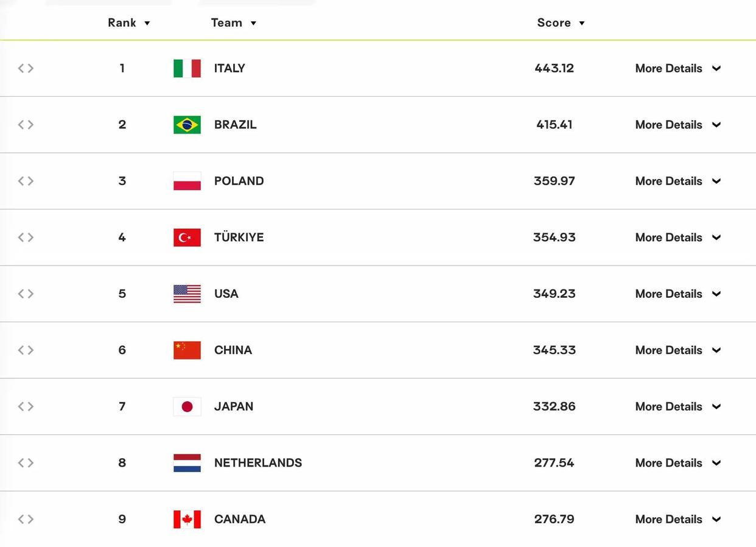Select the POLAND team name

click(x=239, y=181)
